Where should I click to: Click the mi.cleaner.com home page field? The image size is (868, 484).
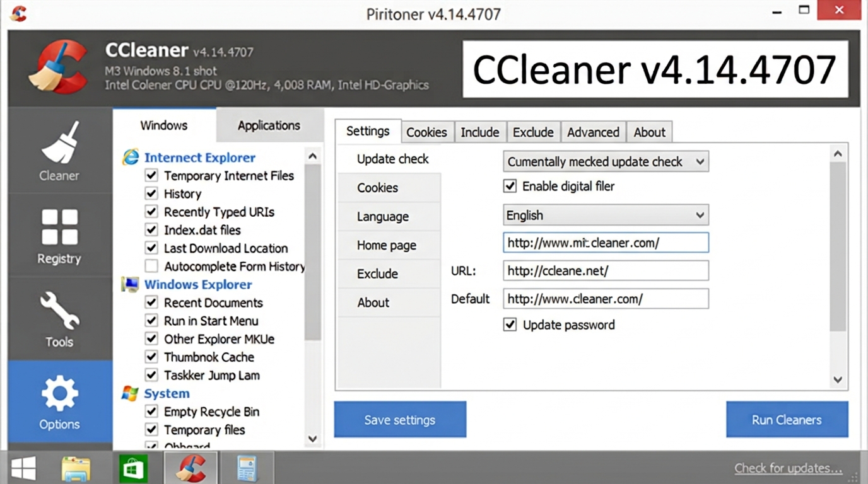[x=606, y=243]
